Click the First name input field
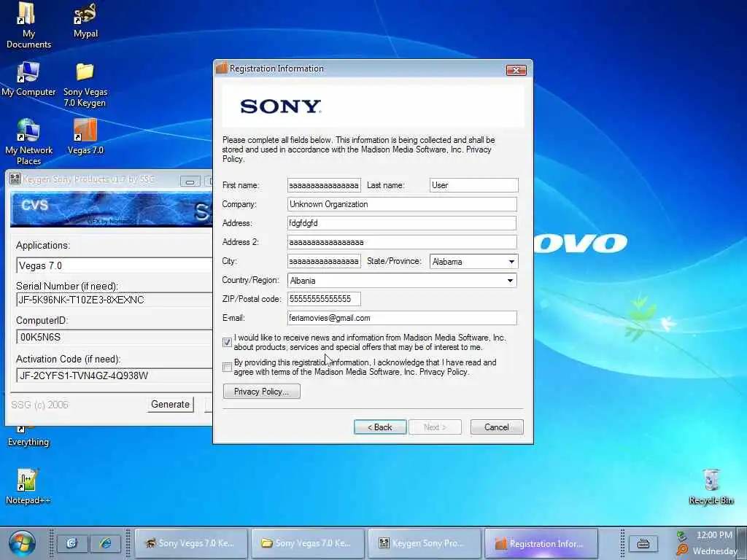 coord(324,185)
